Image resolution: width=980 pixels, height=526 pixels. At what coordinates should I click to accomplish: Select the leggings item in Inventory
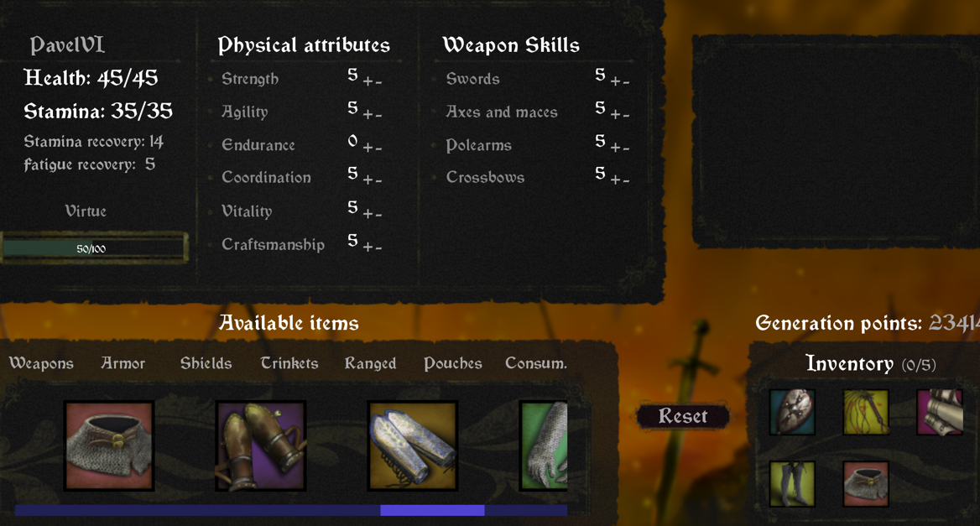[792, 483]
